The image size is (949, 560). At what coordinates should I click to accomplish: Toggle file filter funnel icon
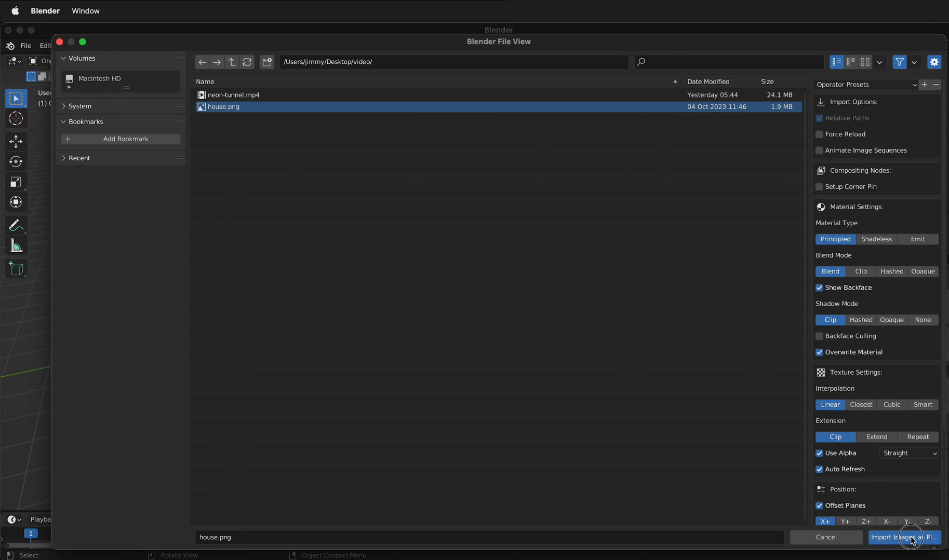(900, 62)
